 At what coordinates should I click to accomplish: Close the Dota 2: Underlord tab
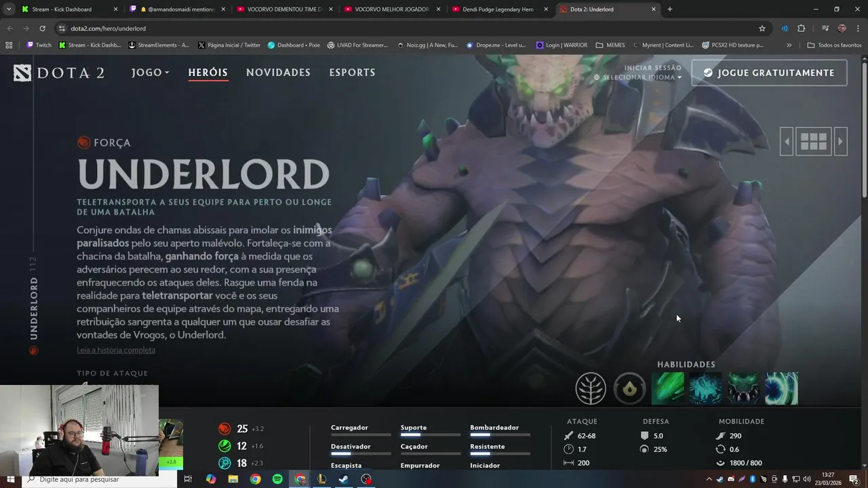click(x=654, y=9)
